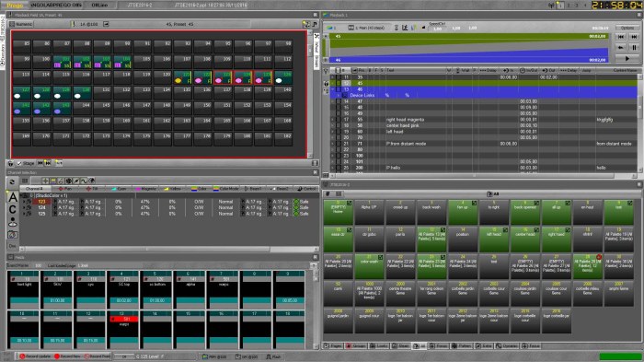Viewport: 644px width, 362px height.
Task: Click the camera snapshot icon in the sidebar
Action: [x=13, y=235]
